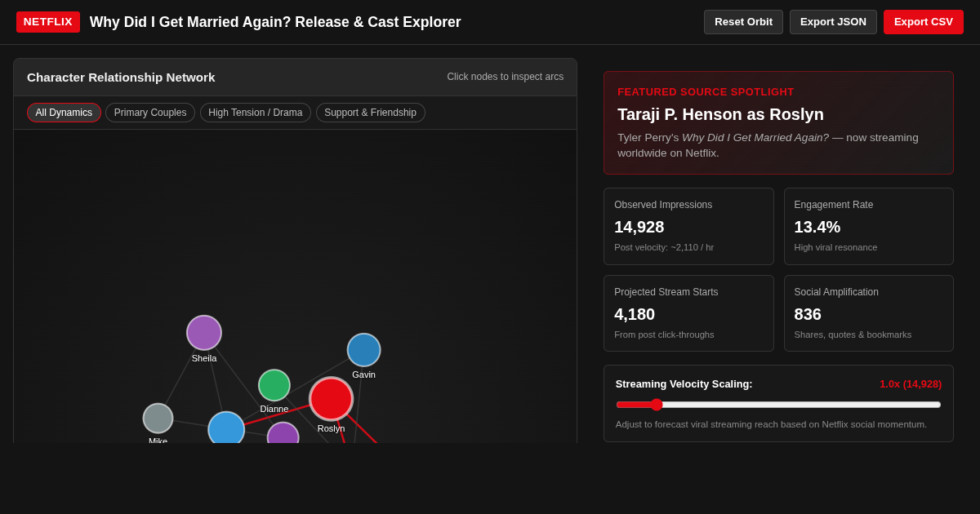Switch to Support & Friendship filter
The height and width of the screenshot is (514, 980).
pyautogui.click(x=371, y=113)
